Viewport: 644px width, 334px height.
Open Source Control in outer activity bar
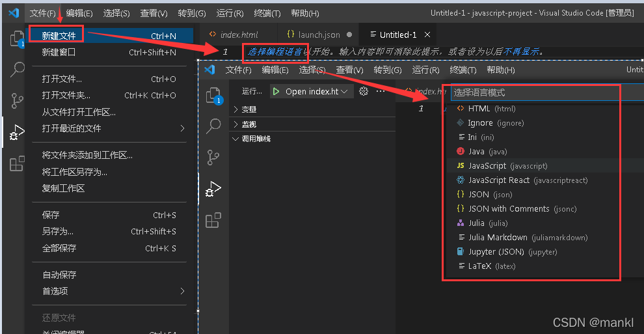pos(18,101)
